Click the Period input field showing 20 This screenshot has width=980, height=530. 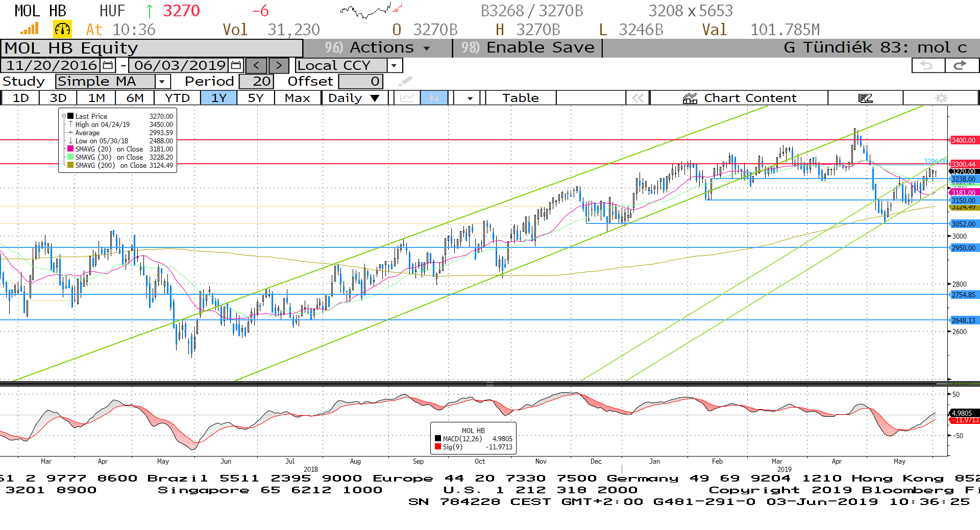(x=256, y=81)
